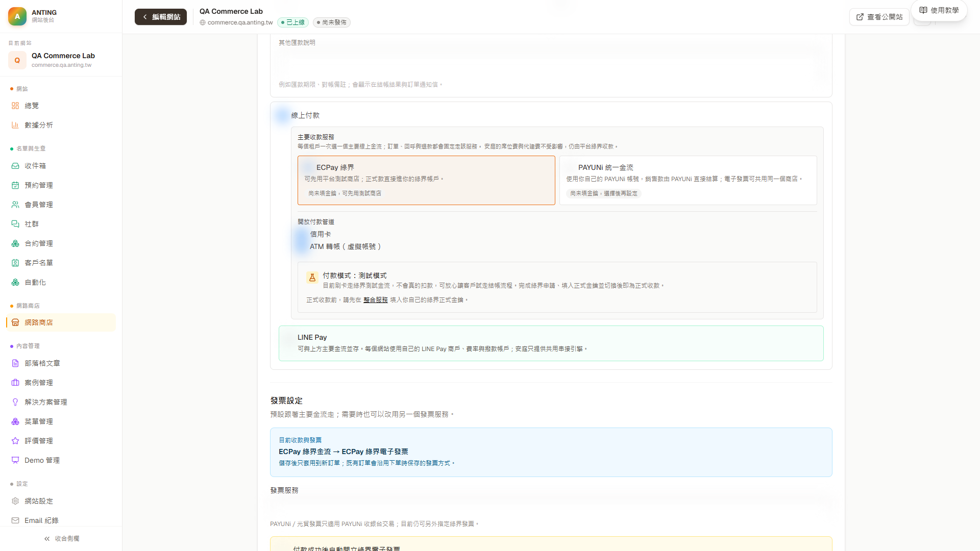Open the Email 紀錄 envelope icon
Viewport: 980px width, 551px height.
point(15,520)
